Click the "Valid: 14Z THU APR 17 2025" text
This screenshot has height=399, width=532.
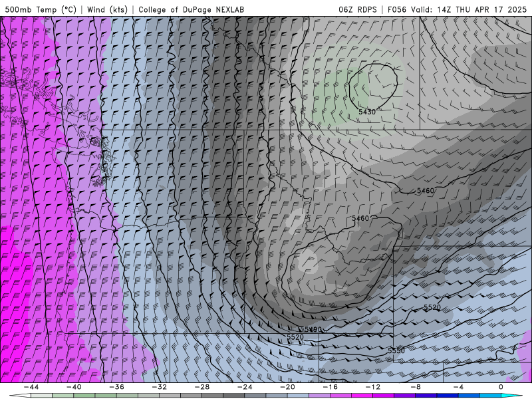pyautogui.click(x=469, y=9)
